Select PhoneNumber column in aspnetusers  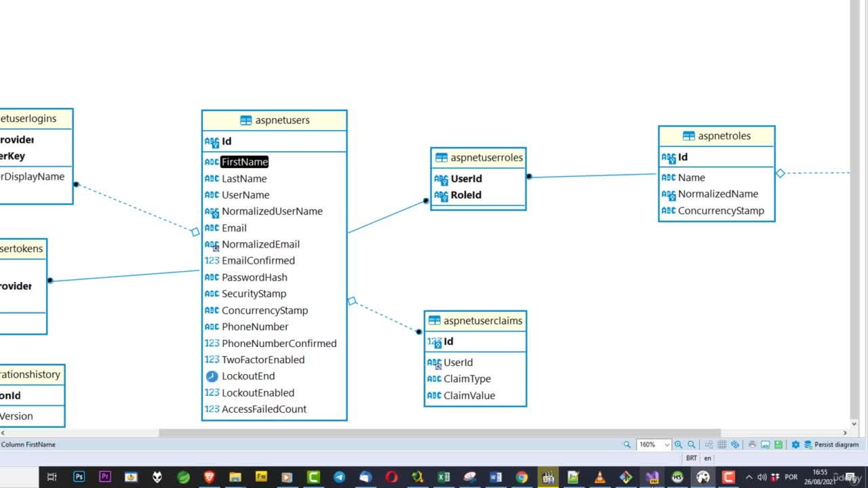click(255, 327)
